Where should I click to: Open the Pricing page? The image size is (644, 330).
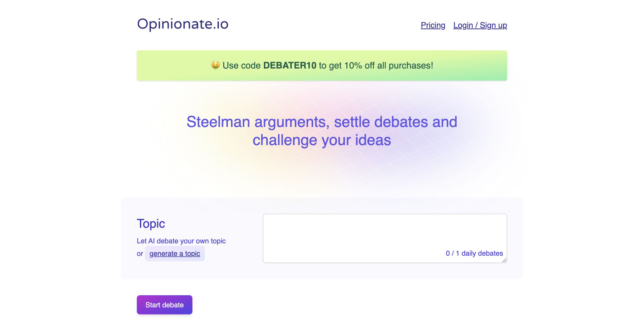click(x=433, y=25)
